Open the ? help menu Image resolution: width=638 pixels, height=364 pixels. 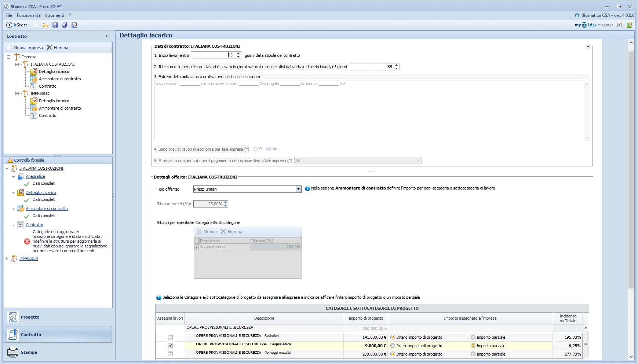point(70,15)
